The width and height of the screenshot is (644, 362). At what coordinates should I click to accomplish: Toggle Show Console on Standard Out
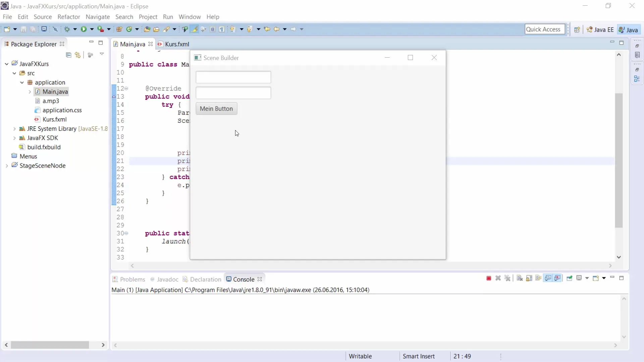coord(548,278)
